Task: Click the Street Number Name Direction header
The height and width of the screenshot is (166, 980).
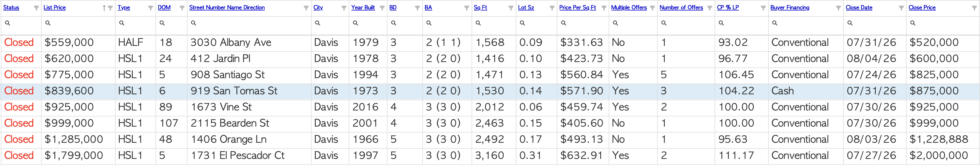Action: pos(227,8)
